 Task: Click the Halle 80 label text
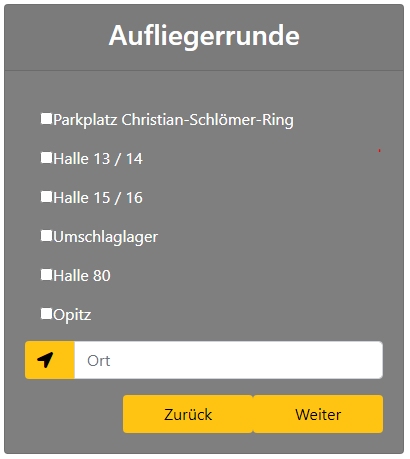tap(82, 276)
